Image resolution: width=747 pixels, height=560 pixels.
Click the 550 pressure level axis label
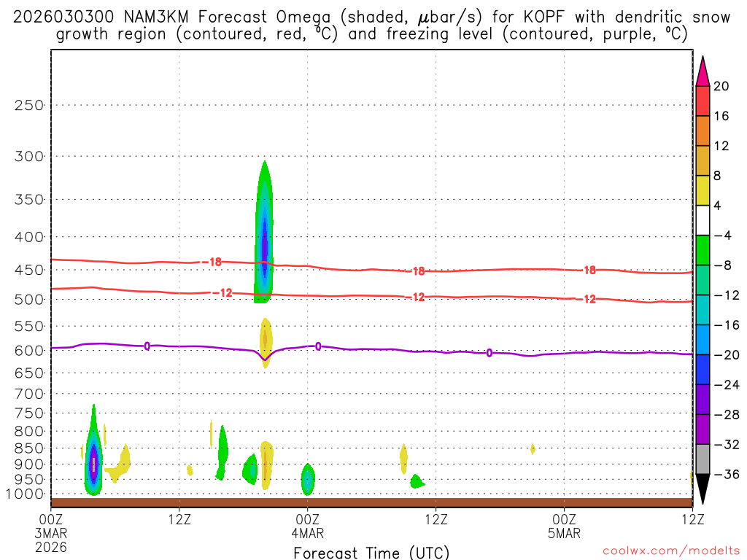pos(29,326)
